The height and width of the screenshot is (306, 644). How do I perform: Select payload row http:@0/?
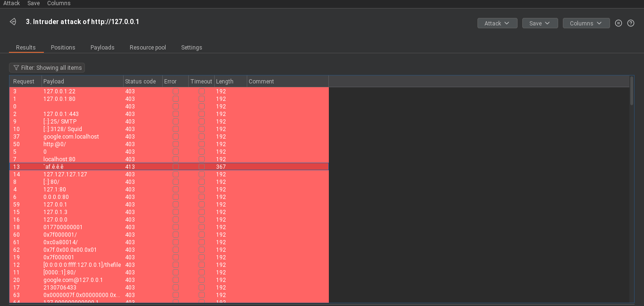[169, 144]
